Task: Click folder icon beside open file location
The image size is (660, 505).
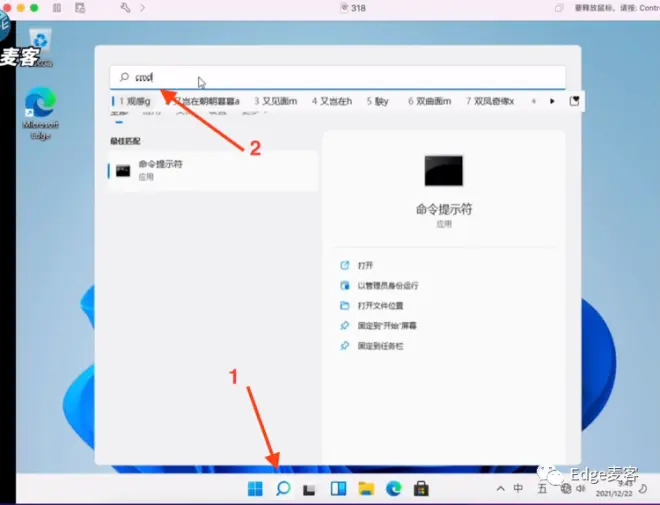Action: click(x=345, y=306)
